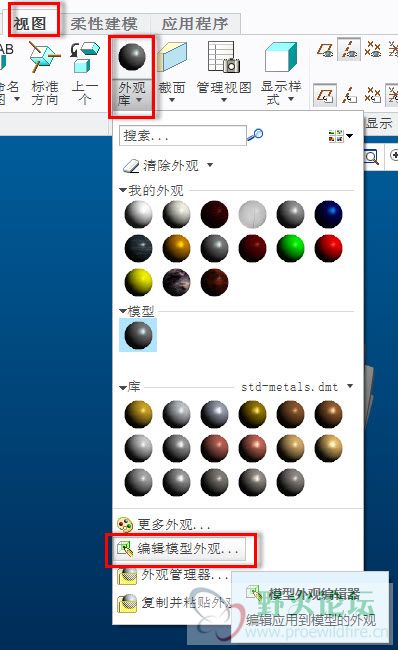Toggle axis display in top ribbon row
This screenshot has height=650, width=398.
[x=349, y=49]
